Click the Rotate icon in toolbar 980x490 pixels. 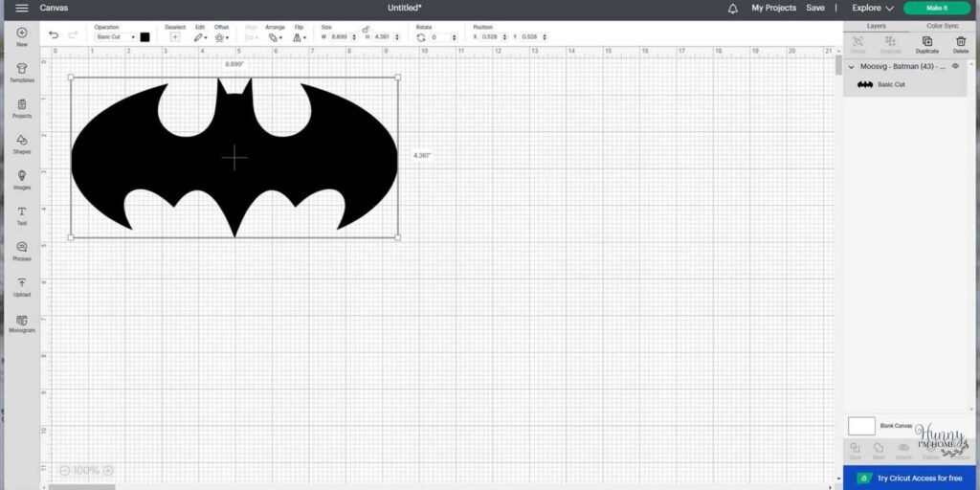pos(421,37)
